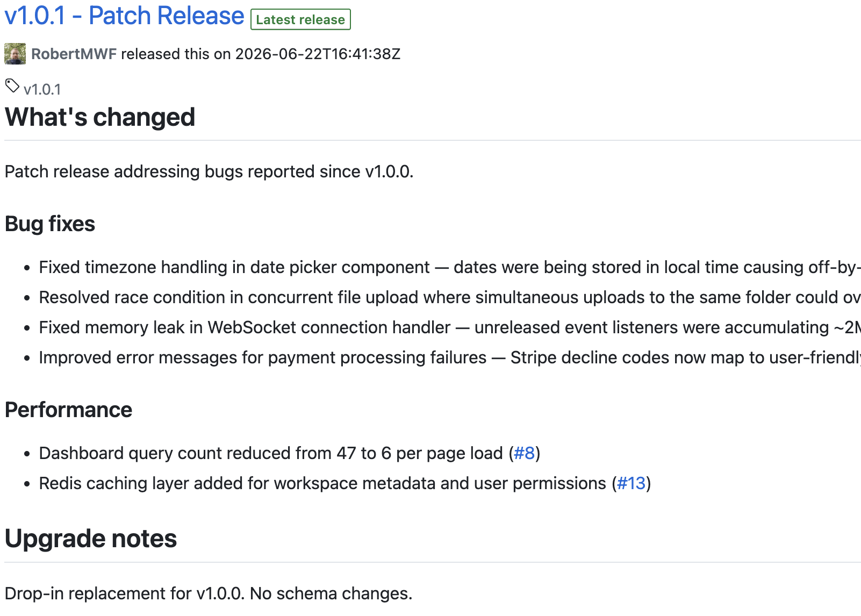Click the Latest release badge
Viewport: 861px width, 616px height.
300,19
